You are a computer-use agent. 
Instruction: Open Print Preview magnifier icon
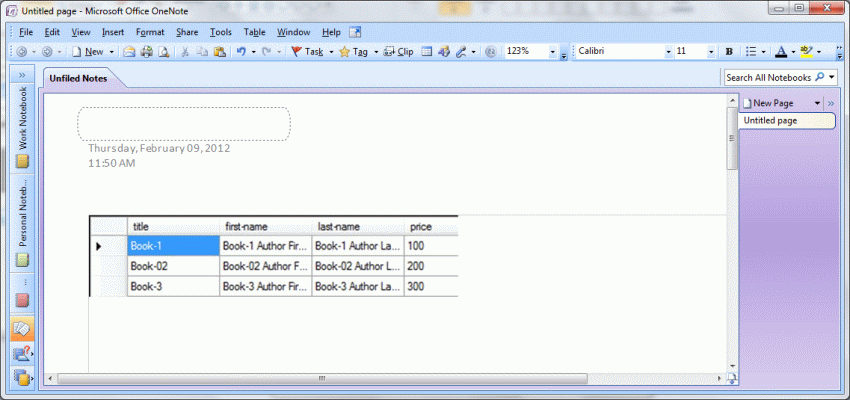coord(164,51)
